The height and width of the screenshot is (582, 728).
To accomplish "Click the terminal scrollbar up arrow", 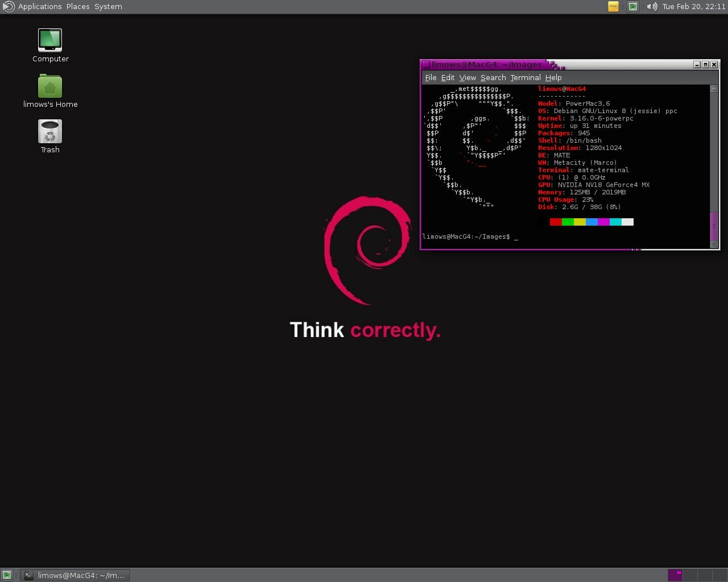I will (714, 89).
